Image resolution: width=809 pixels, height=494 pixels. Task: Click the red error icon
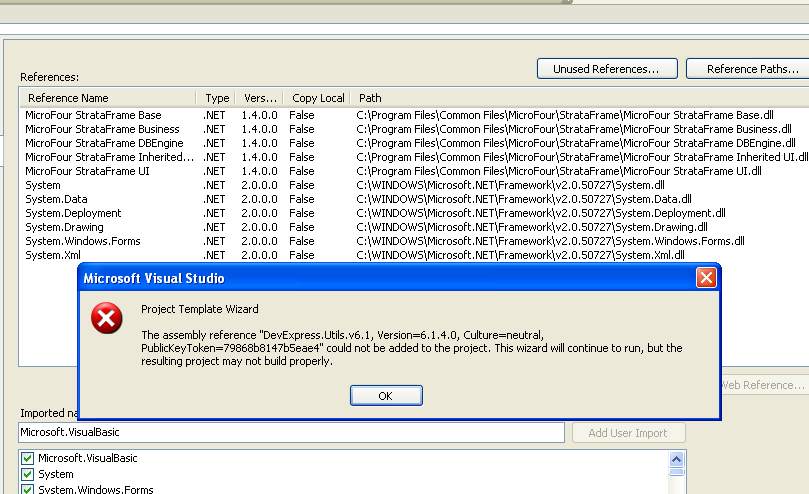coord(106,319)
